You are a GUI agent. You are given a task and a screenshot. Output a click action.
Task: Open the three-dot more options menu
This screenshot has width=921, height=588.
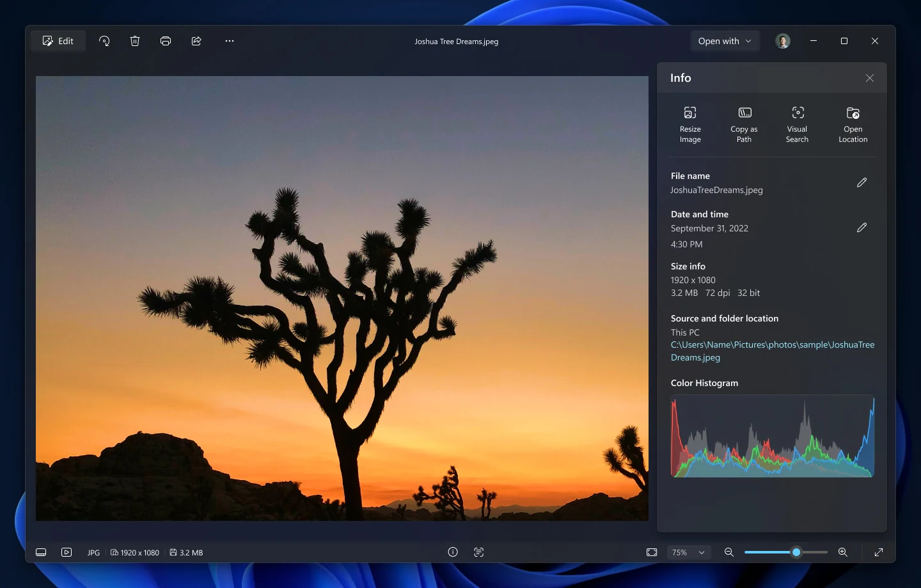coord(230,41)
